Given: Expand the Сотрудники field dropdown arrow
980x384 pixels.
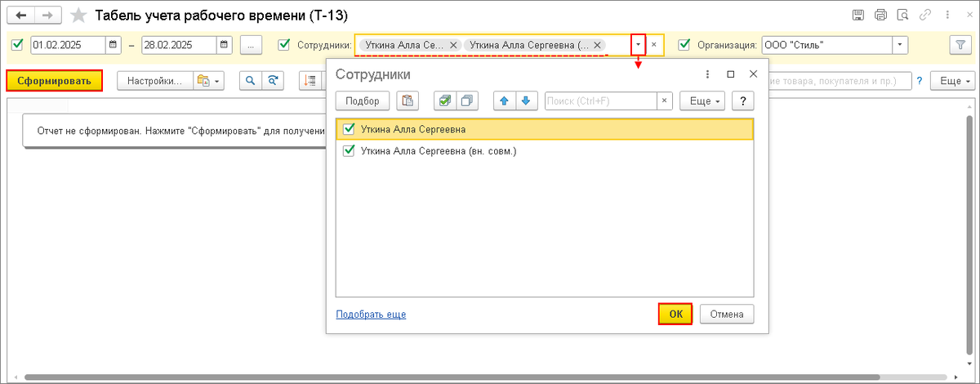Looking at the screenshot, I should click(639, 45).
